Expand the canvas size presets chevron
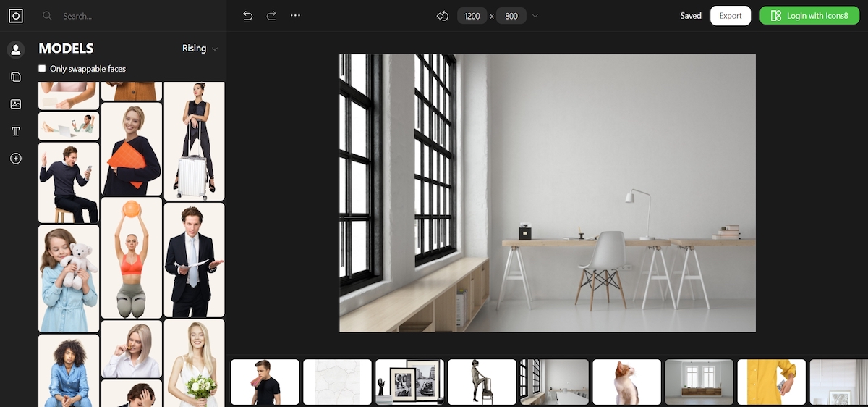868x407 pixels. click(535, 16)
